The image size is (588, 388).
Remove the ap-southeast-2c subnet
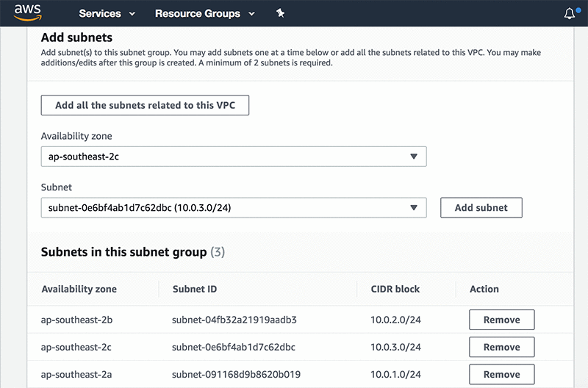[x=501, y=347]
